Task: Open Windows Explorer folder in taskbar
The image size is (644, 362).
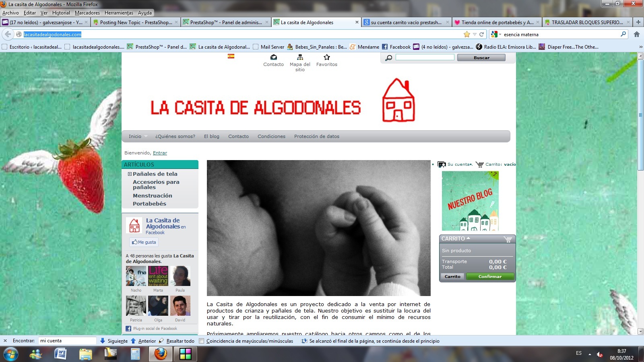Action: tap(85, 354)
